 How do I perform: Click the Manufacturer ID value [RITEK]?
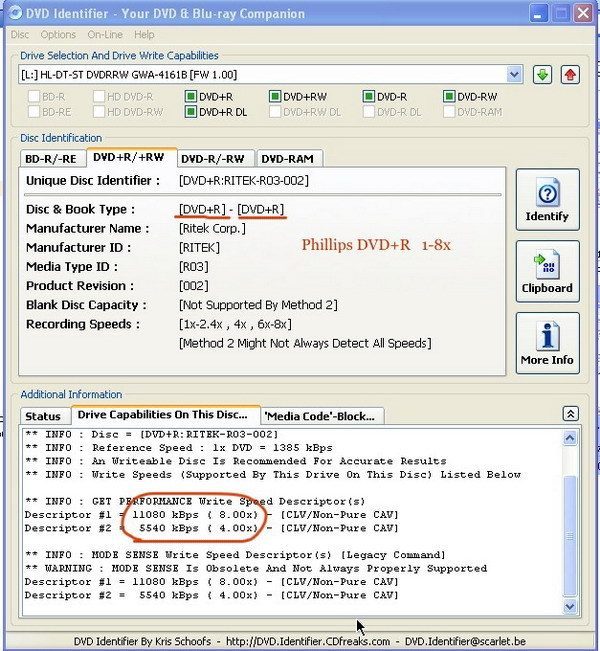click(199, 247)
